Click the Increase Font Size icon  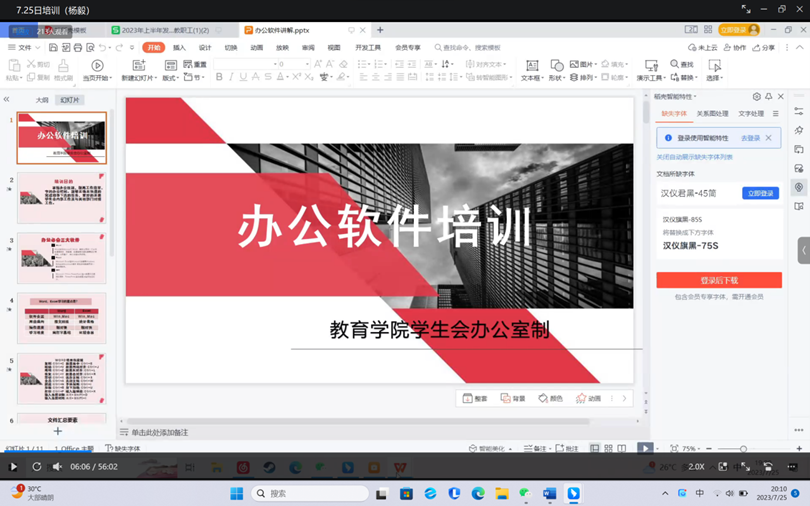[318, 64]
